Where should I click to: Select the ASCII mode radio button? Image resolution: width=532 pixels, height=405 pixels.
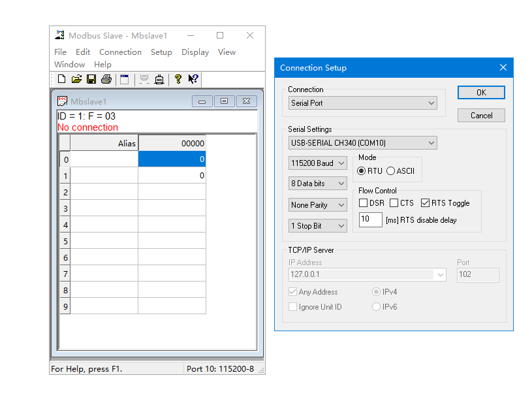tap(391, 171)
